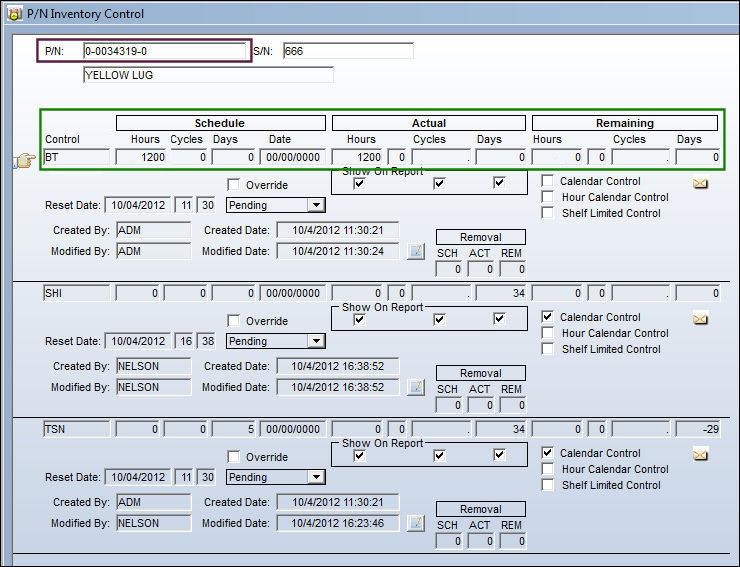Click the YELLOW LUG description field
Viewport: 740px width, 567px height.
(x=208, y=75)
